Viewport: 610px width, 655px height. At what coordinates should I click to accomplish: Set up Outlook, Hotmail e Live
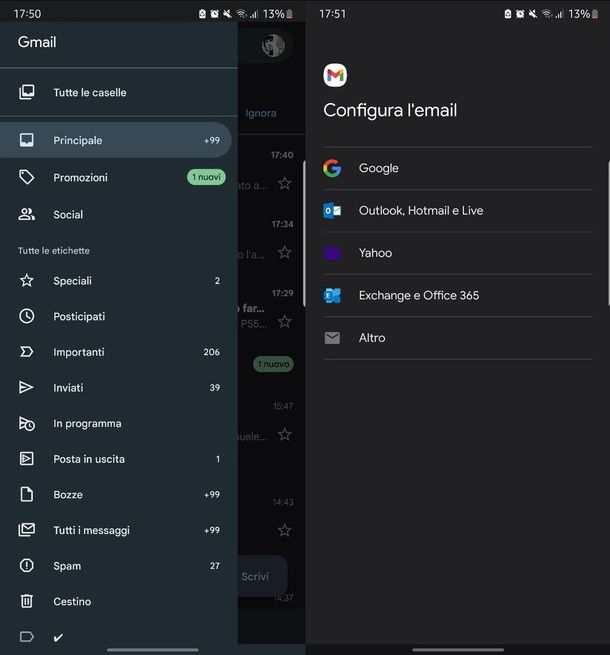click(458, 211)
